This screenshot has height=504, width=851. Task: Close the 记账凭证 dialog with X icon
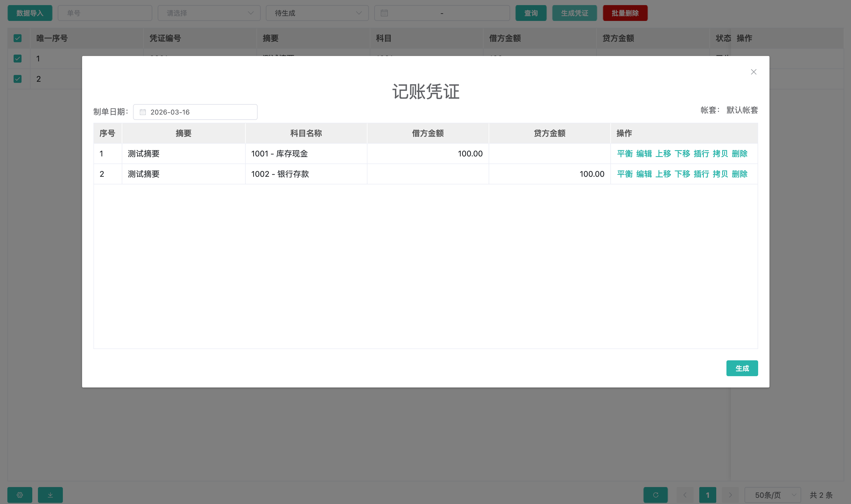click(753, 72)
